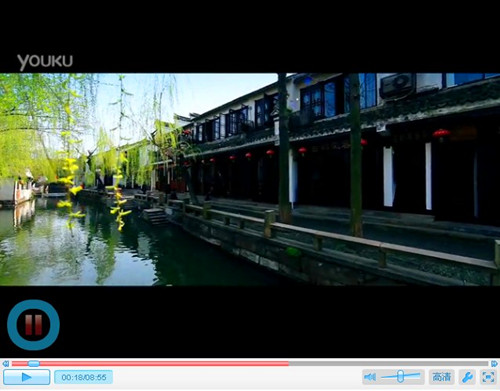Open player settings with wrench icon
The image size is (500, 391).
point(467,377)
